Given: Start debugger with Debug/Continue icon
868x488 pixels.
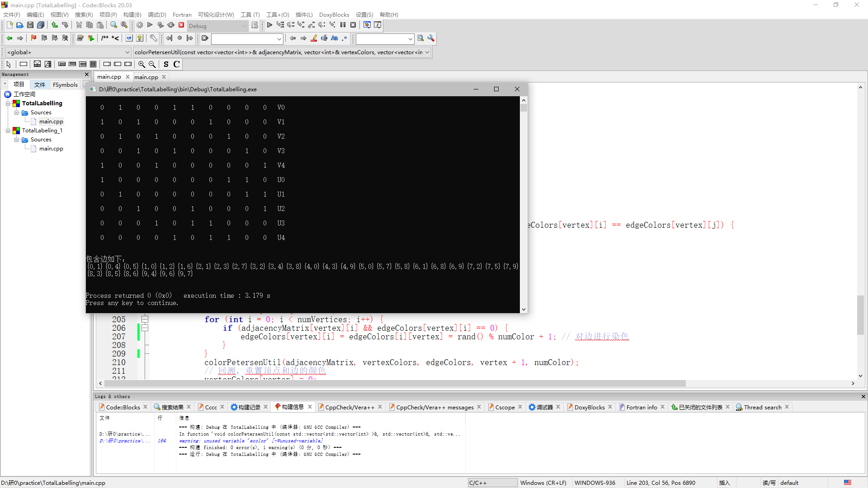Looking at the screenshot, I should point(270,25).
